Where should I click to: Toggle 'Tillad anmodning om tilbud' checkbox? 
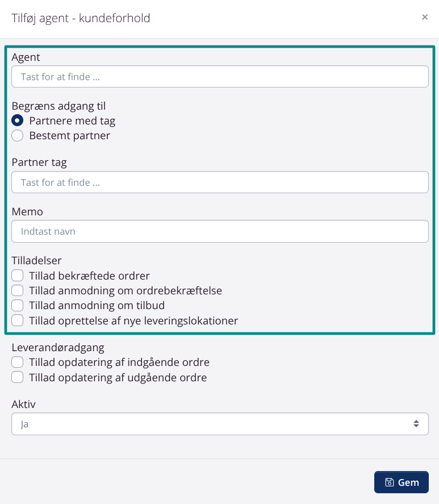pos(18,306)
